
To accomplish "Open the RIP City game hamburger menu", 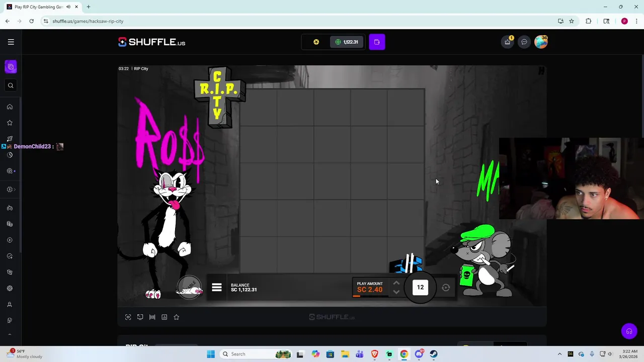I will 217,288.
